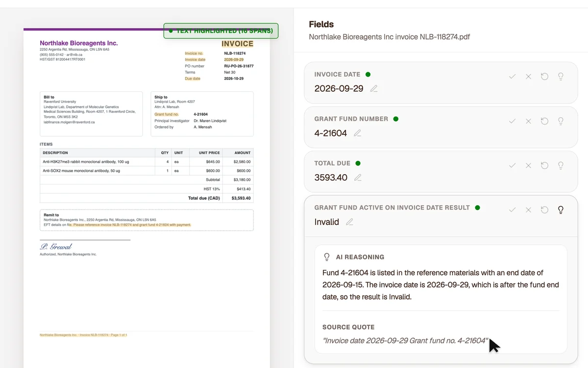Reject the Grant Fund Number value
The image size is (588, 368).
[x=528, y=121]
